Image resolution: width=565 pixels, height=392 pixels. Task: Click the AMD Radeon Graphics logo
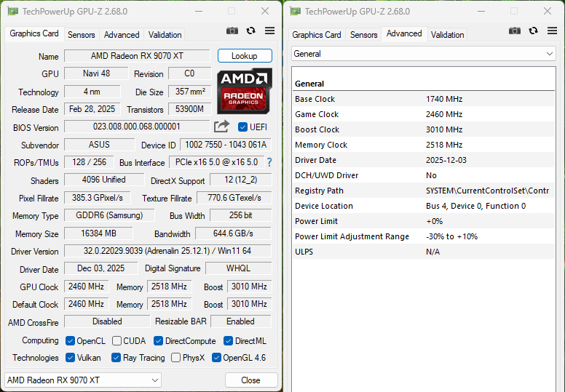pyautogui.click(x=245, y=91)
